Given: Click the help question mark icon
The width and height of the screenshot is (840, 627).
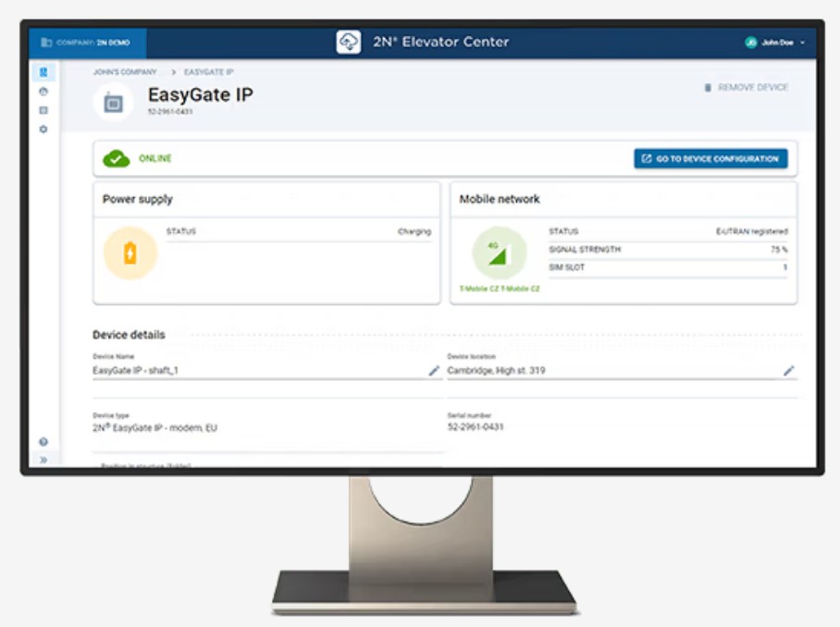Looking at the screenshot, I should tap(43, 442).
